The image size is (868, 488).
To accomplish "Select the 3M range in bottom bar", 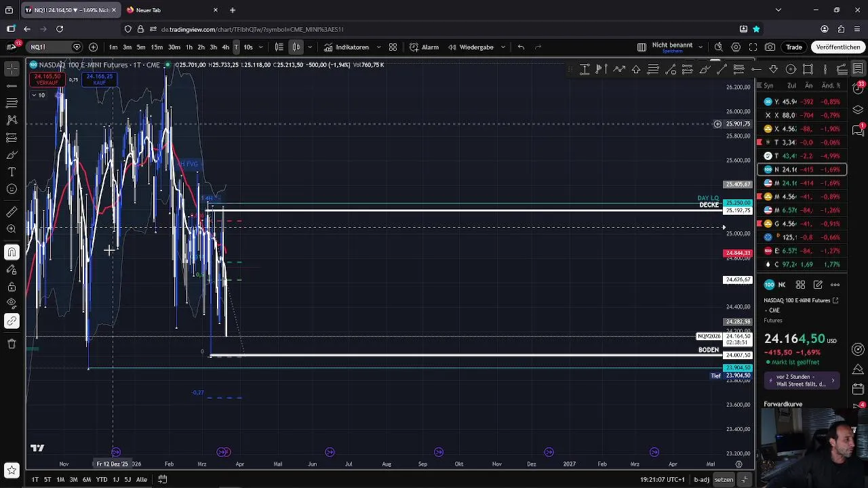I will click(73, 480).
